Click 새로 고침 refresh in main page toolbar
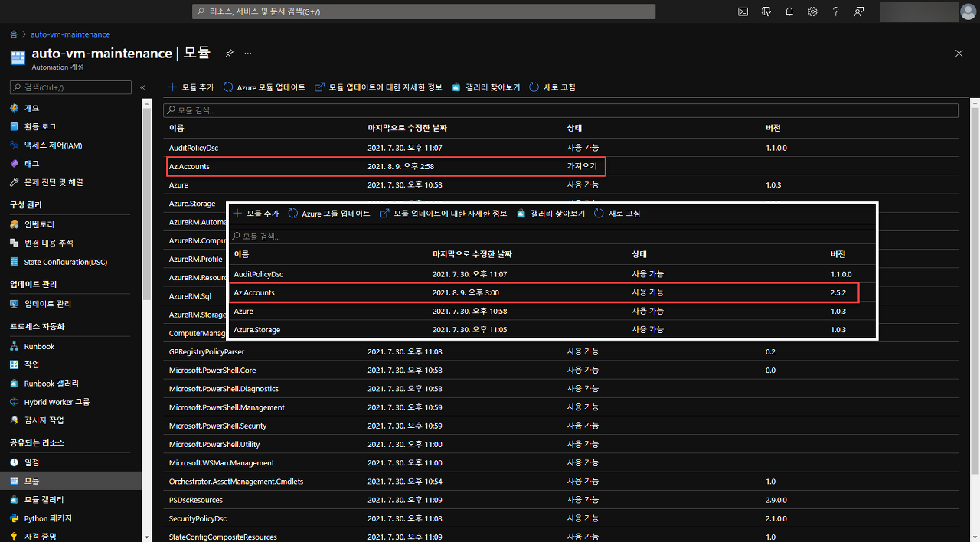 coord(552,87)
